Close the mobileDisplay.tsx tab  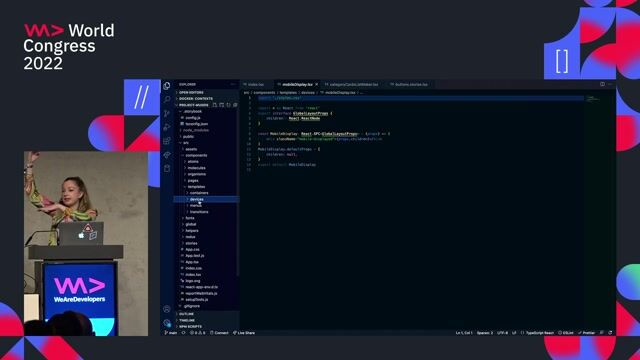pyautogui.click(x=316, y=84)
